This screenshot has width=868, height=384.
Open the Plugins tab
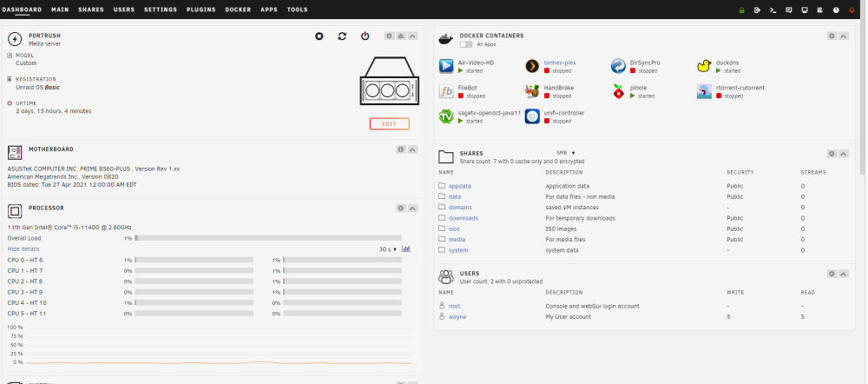click(x=201, y=10)
